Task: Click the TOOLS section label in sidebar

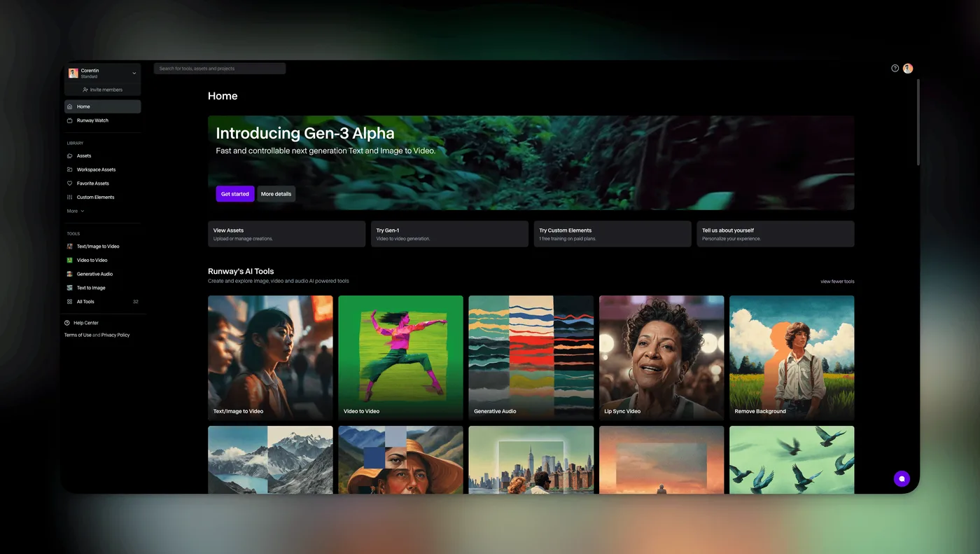Action: coord(73,234)
